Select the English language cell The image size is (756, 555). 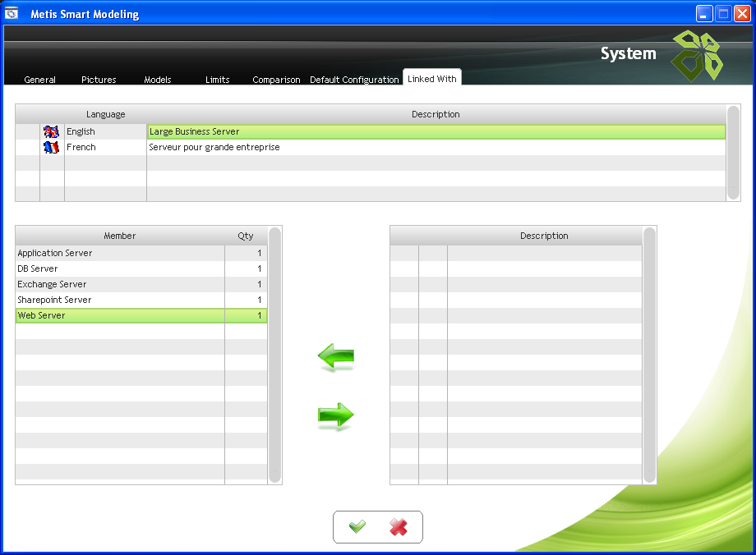click(105, 131)
